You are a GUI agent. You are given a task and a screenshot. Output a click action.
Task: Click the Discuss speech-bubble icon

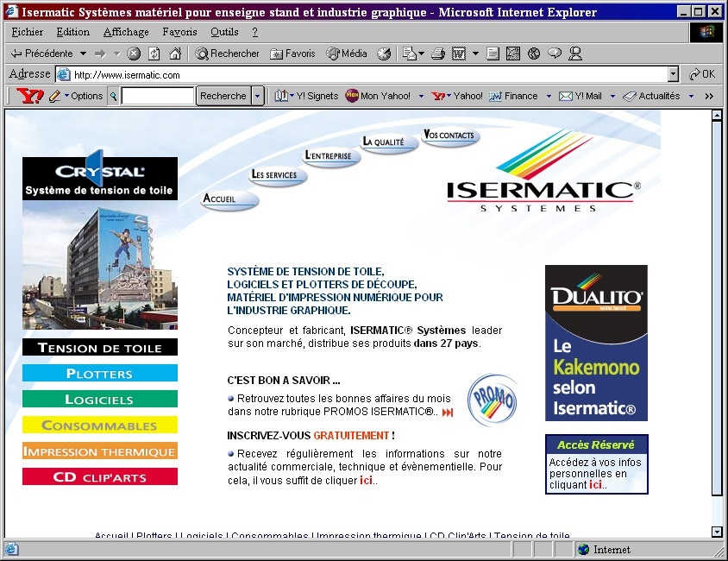(555, 54)
